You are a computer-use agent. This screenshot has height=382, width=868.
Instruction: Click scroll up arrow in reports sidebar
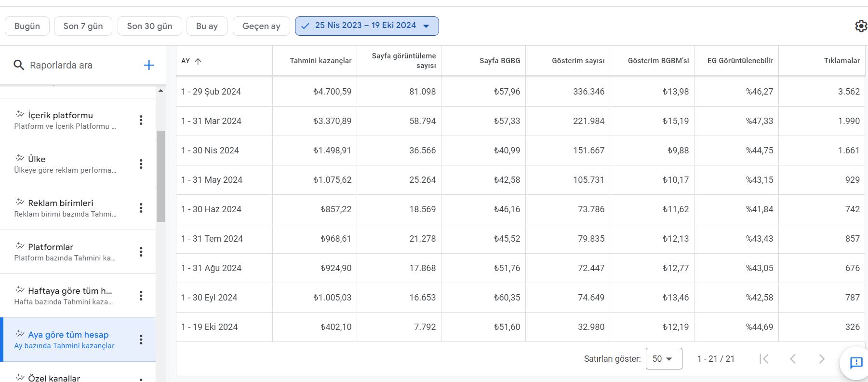pyautogui.click(x=160, y=91)
